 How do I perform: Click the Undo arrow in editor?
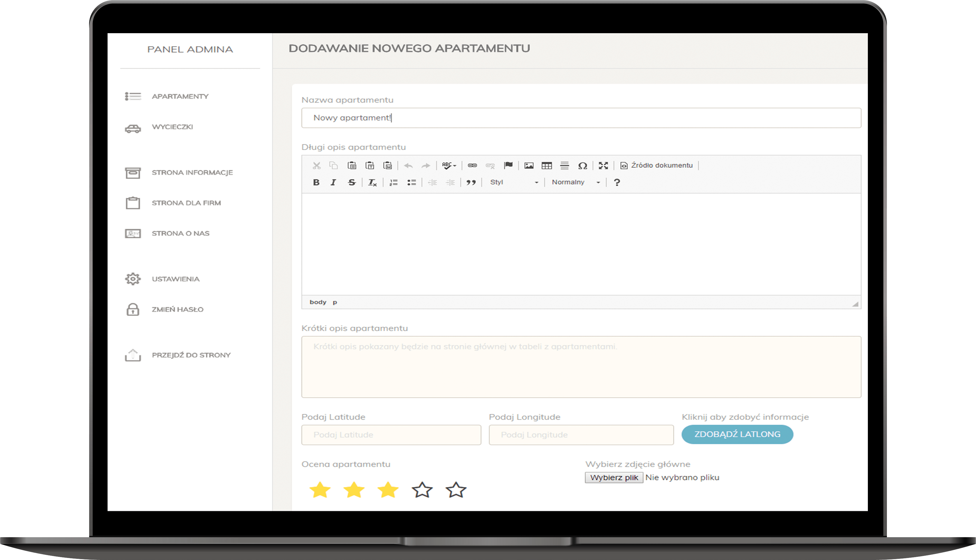coord(408,166)
